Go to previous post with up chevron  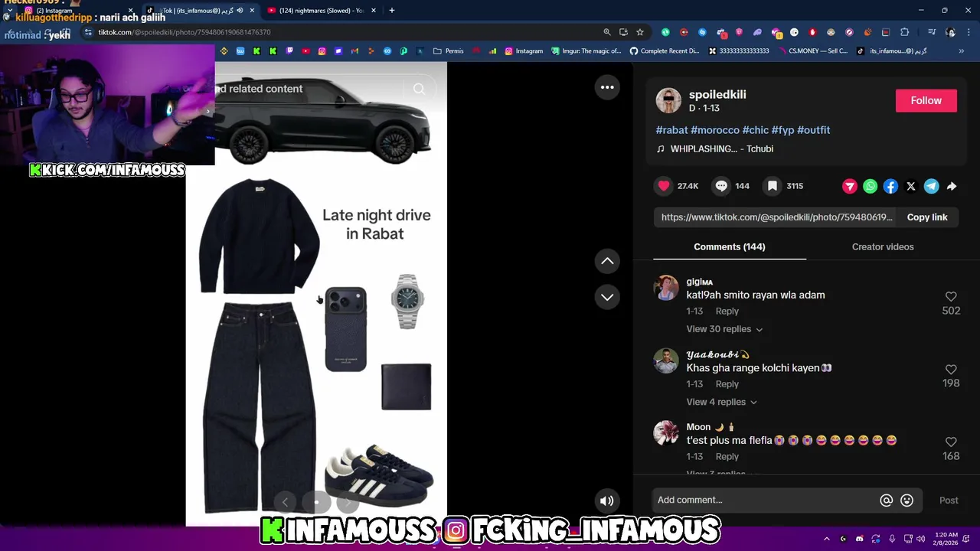click(x=607, y=261)
